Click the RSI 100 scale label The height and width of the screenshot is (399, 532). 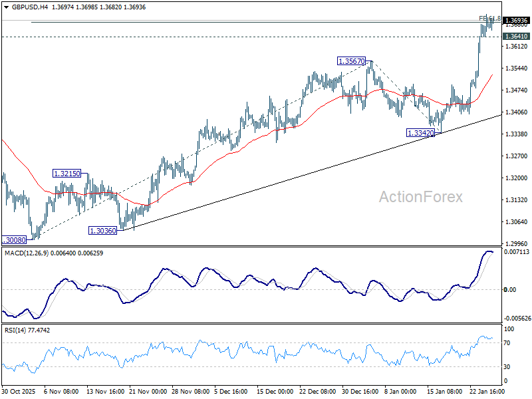pyautogui.click(x=509, y=329)
